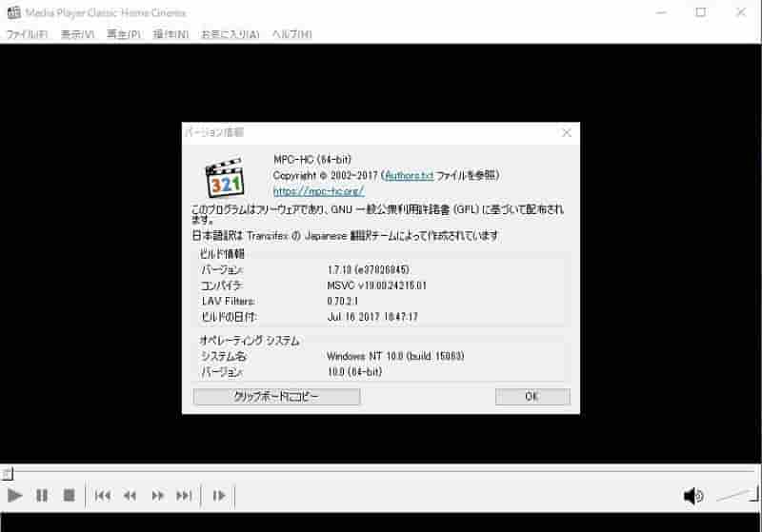This screenshot has height=532, width=762.
Task: Adjust the volume slider
Action: pyautogui.click(x=736, y=495)
